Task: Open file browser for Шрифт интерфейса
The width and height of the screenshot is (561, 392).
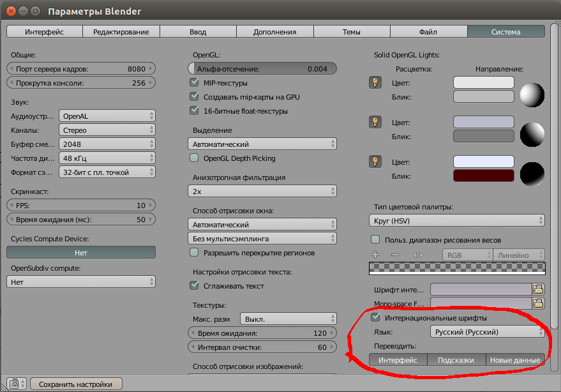Action: 538,289
